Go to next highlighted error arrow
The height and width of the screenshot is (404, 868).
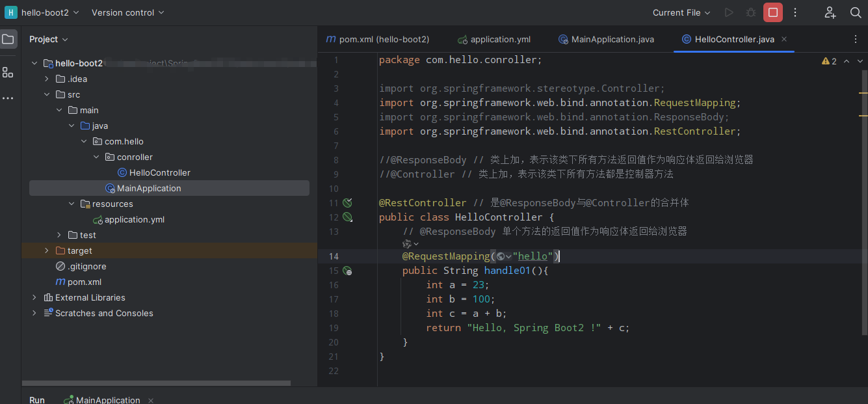(x=860, y=61)
